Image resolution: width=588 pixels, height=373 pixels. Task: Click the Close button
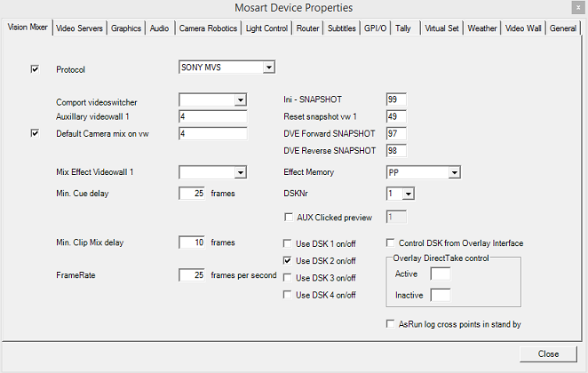(548, 353)
